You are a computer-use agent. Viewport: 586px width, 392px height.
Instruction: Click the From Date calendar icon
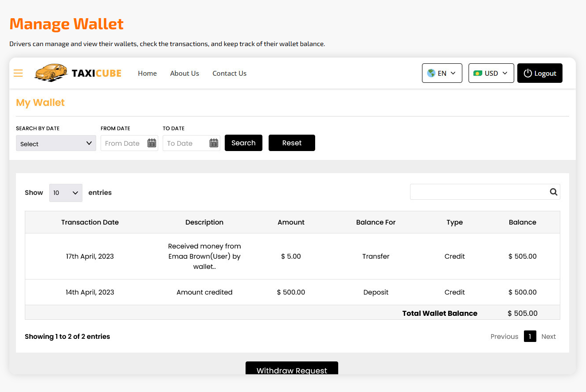152,143
